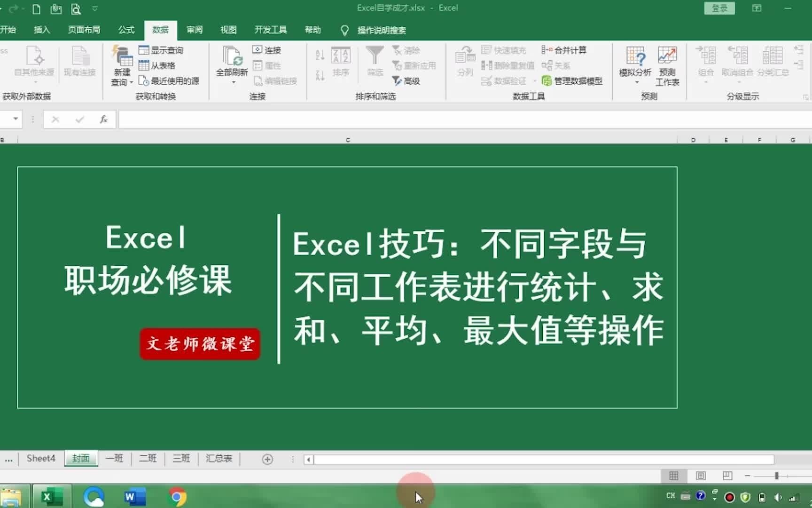Image resolution: width=812 pixels, height=508 pixels.
Task: Click Insert Function fx button
Action: point(104,119)
